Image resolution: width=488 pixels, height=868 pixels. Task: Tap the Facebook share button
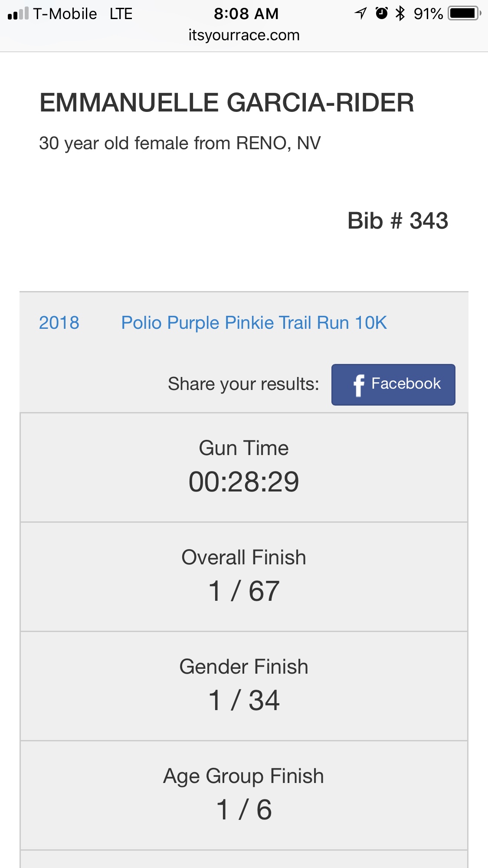393,385
